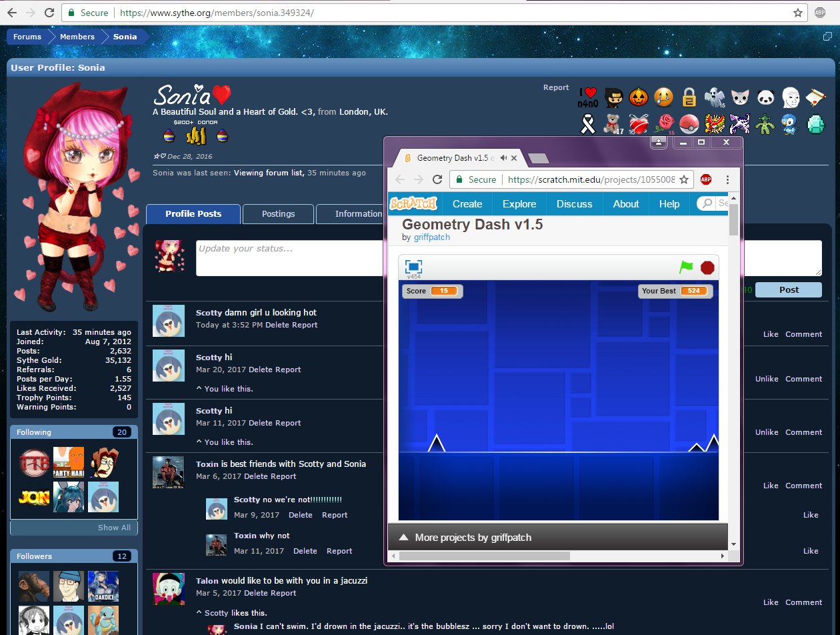Open Toxin's profile from the best friends post

pyautogui.click(x=207, y=464)
